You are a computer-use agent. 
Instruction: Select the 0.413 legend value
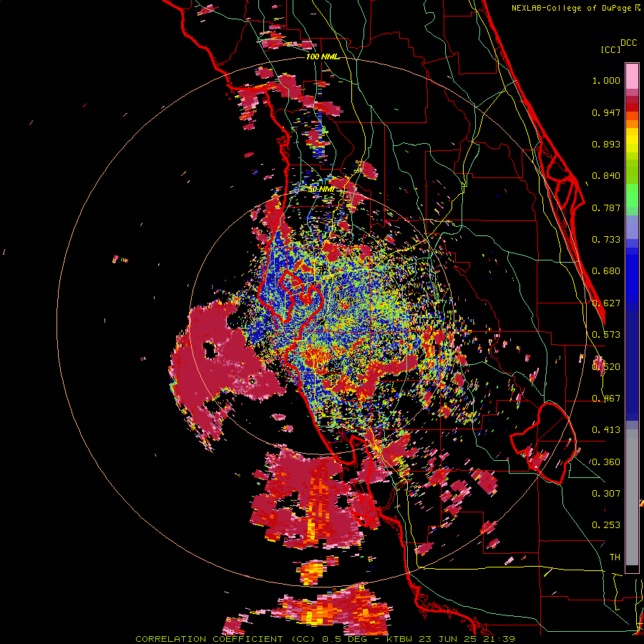pos(606,430)
